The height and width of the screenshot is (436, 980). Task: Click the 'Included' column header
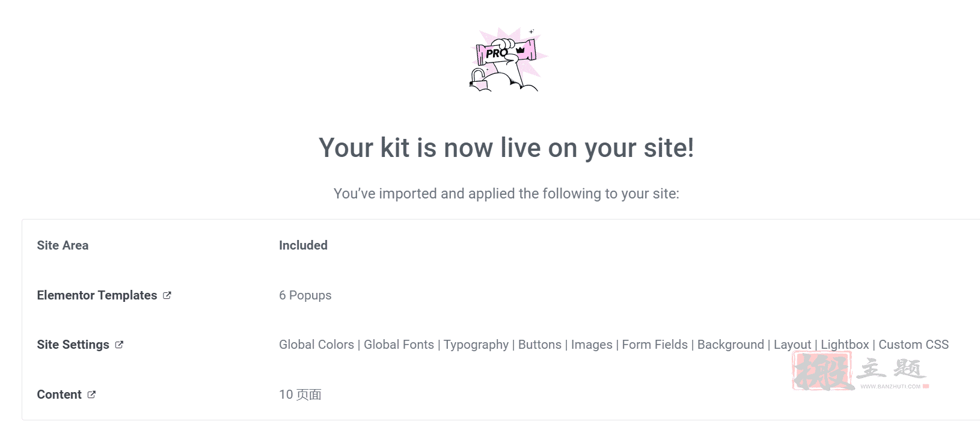click(x=303, y=245)
